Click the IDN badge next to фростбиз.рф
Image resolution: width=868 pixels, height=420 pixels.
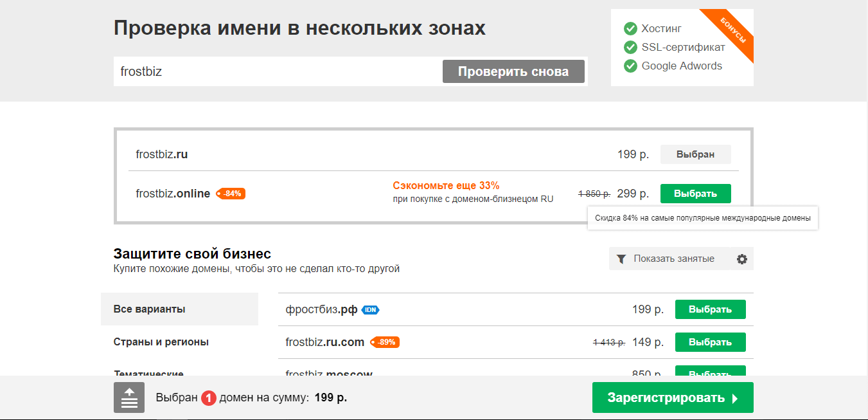(370, 310)
